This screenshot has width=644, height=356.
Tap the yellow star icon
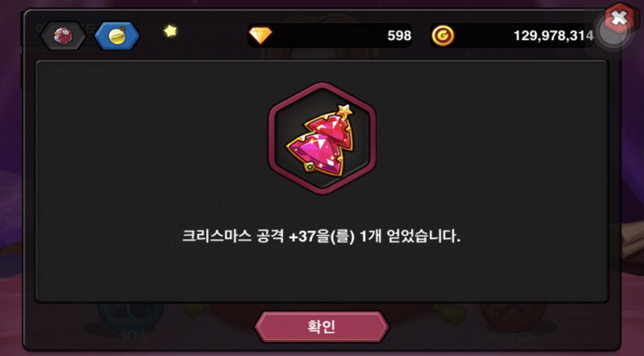coord(170,31)
